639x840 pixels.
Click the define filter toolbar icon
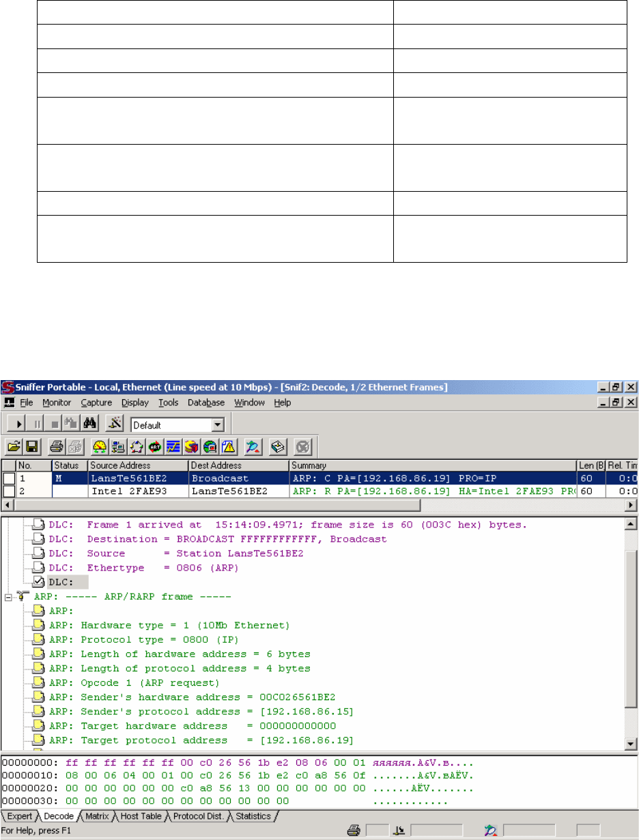click(x=114, y=424)
